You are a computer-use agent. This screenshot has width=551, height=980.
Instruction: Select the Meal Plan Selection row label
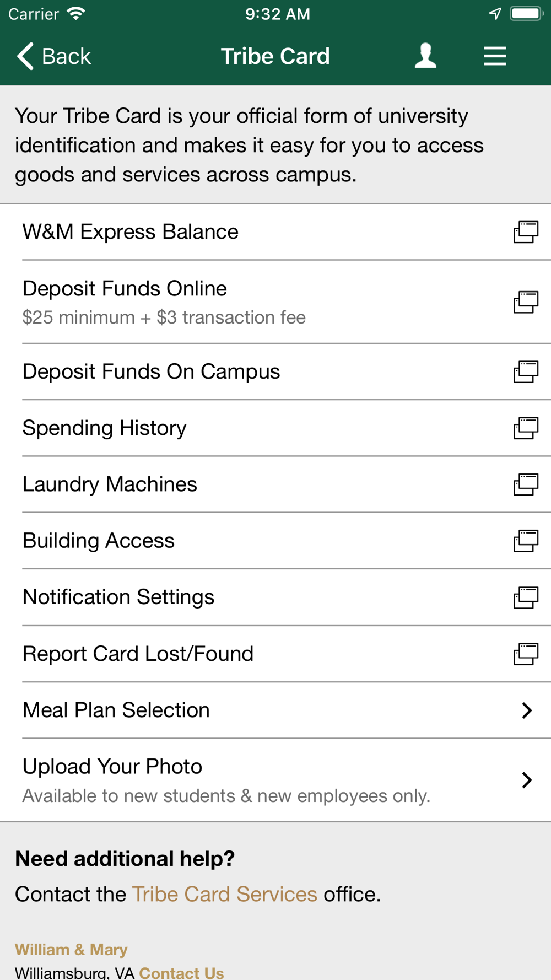coord(116,710)
